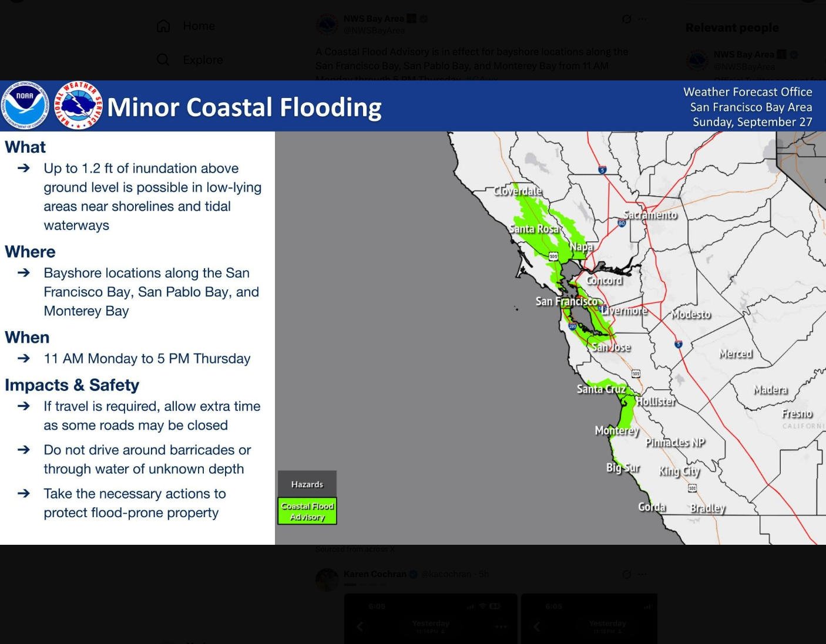
Task: Open Karen's second media screenshot at 11:15 PM
Action: click(589, 619)
